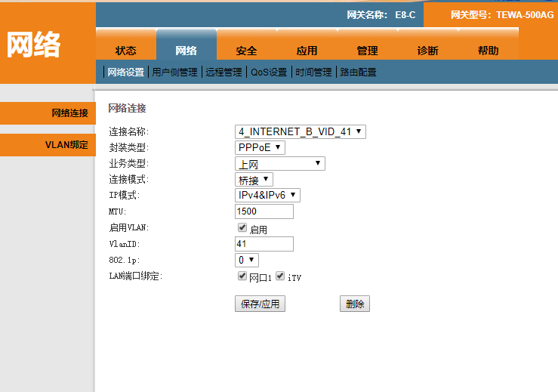Uncheck the 网口1 LAN port binding

click(242, 276)
